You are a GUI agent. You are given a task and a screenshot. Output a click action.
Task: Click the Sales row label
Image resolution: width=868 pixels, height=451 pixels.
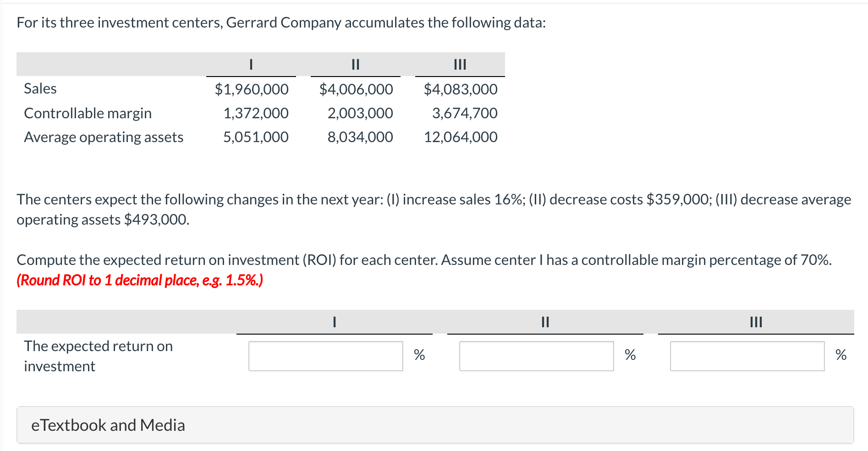pos(40,88)
